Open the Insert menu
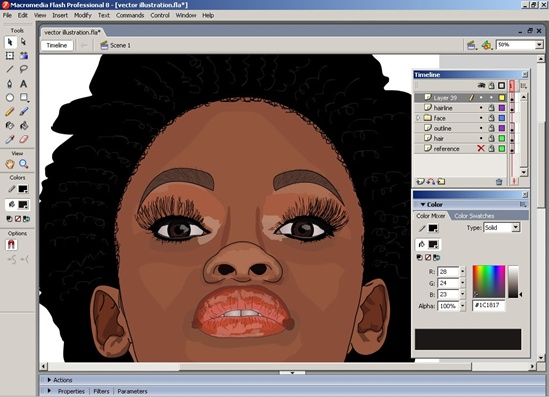The width and height of the screenshot is (549, 397). [x=60, y=15]
